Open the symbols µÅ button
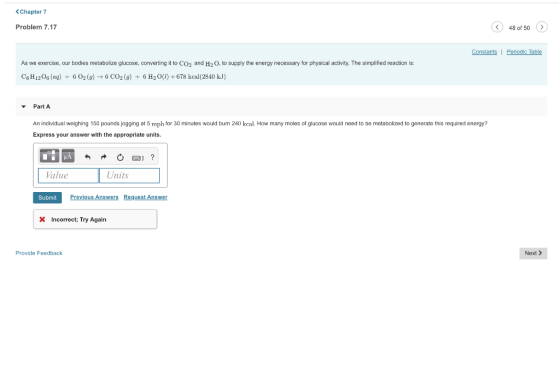The width and height of the screenshot is (560, 378). pos(68,156)
